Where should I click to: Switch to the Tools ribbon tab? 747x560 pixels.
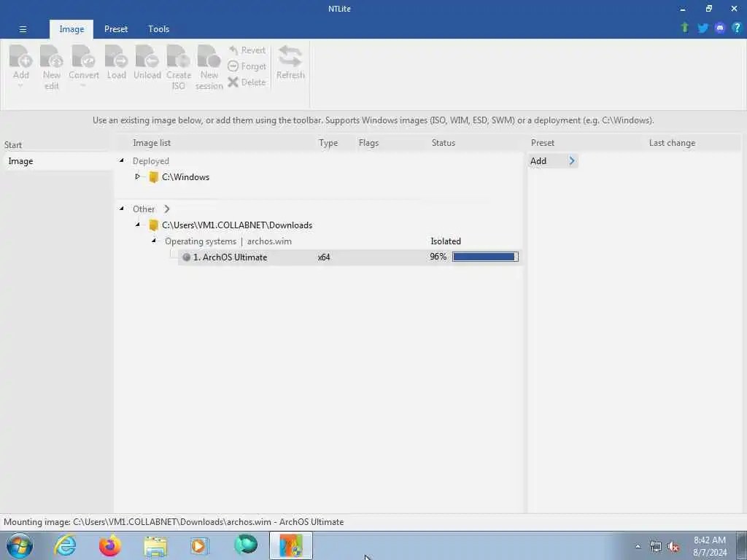click(158, 29)
